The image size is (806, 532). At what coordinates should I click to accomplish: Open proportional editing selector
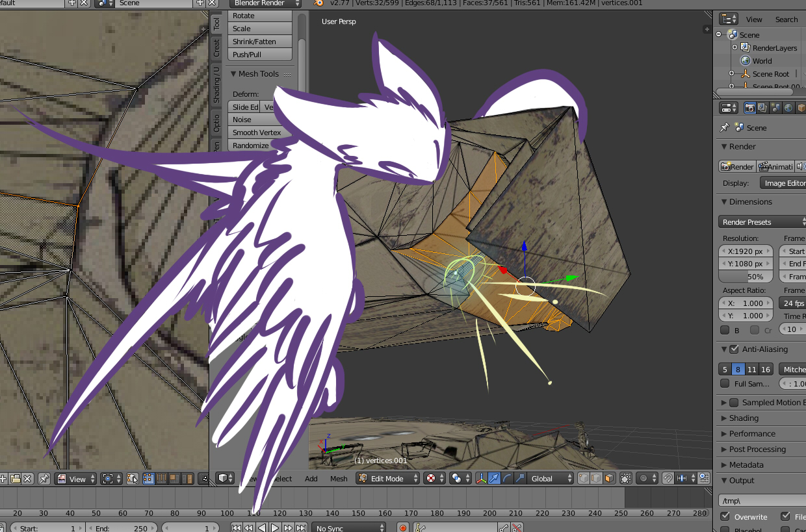pos(647,479)
